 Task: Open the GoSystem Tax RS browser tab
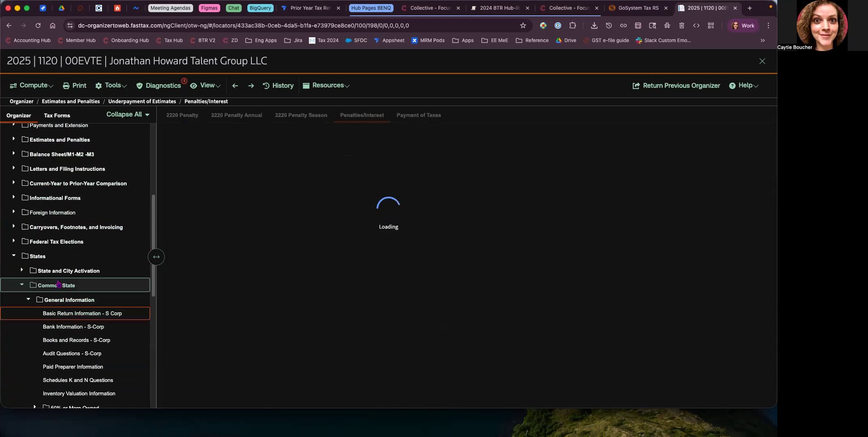click(638, 8)
